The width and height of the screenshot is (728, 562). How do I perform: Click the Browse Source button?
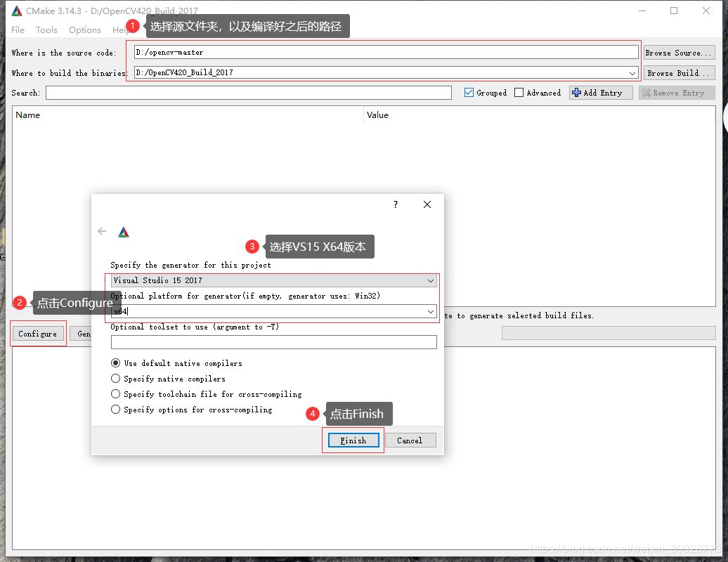coord(679,53)
